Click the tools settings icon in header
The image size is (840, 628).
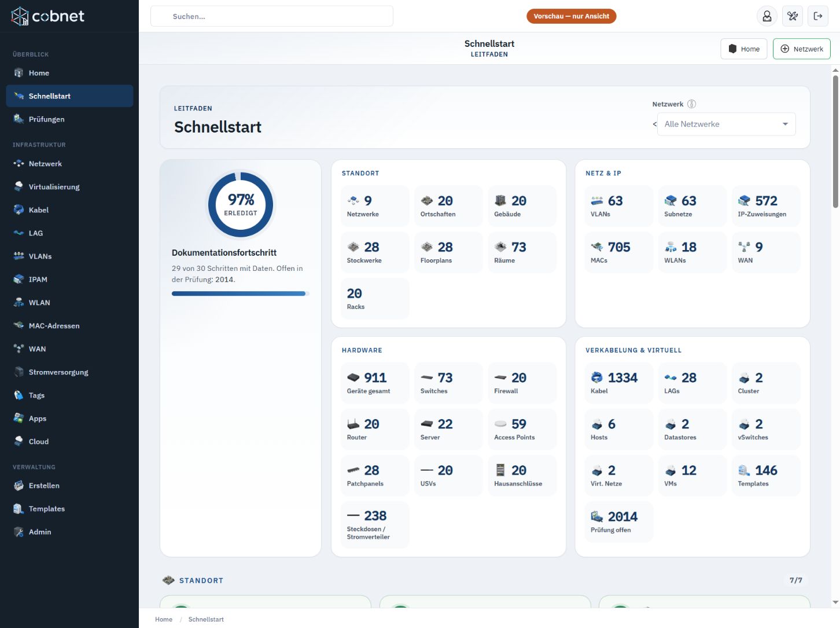pos(793,16)
